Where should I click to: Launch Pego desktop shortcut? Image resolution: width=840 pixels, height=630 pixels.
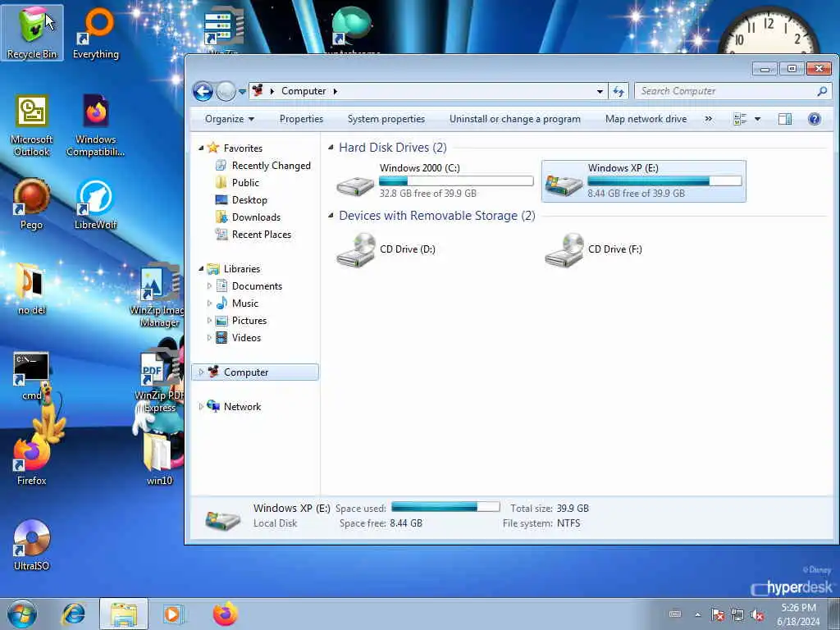coord(32,204)
